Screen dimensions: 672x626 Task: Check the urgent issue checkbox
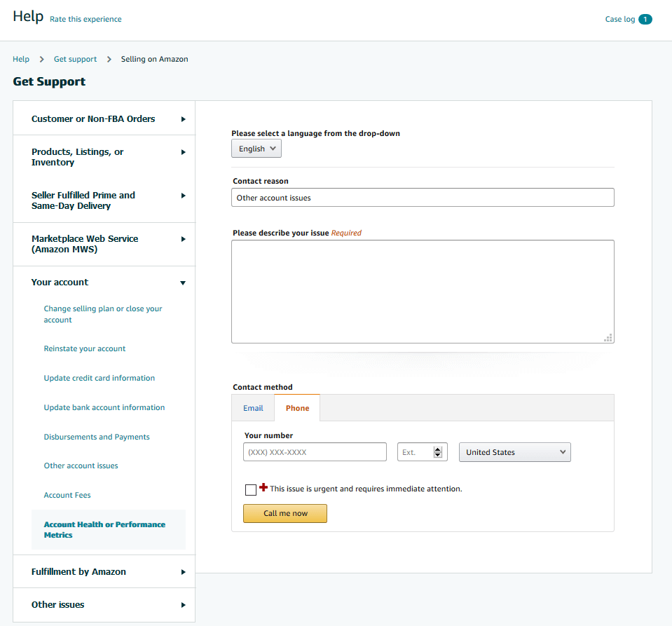[x=251, y=489]
